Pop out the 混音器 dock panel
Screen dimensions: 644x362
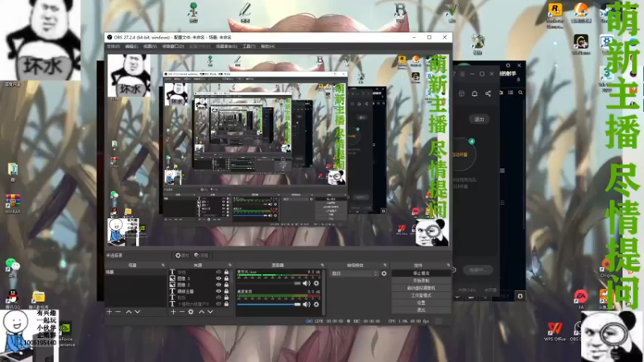point(322,265)
